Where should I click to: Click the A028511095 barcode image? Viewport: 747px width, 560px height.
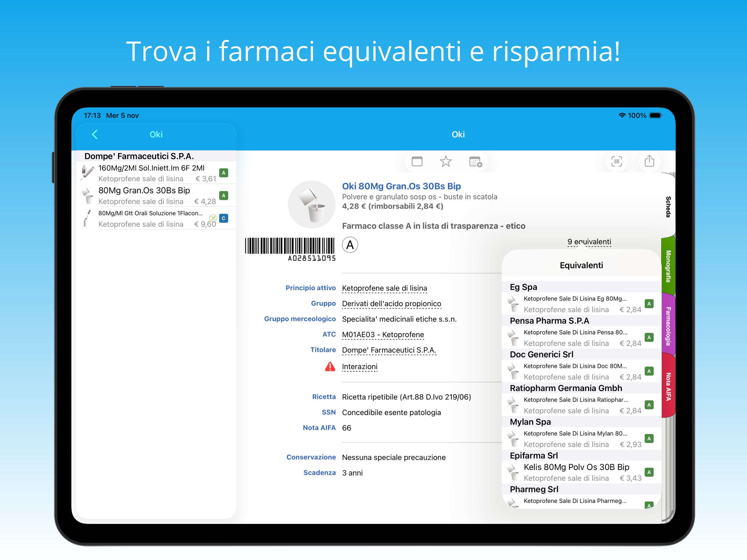coord(290,249)
